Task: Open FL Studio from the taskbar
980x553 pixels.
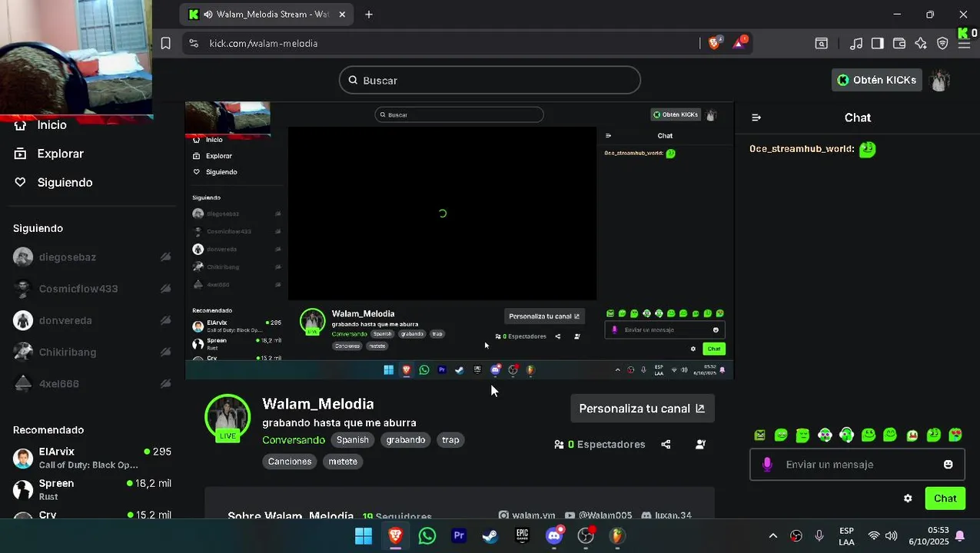Action: point(617,536)
